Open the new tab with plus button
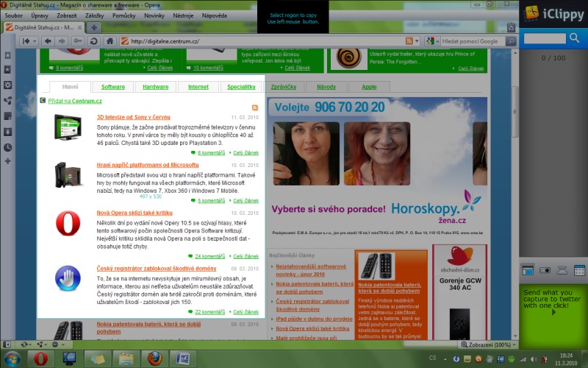This screenshot has height=368, width=588. 94,27
